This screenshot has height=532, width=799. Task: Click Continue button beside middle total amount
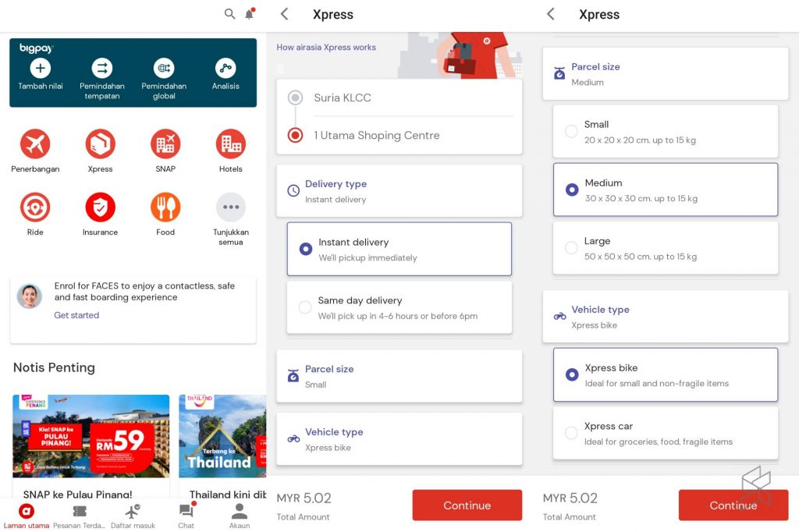pyautogui.click(x=467, y=505)
